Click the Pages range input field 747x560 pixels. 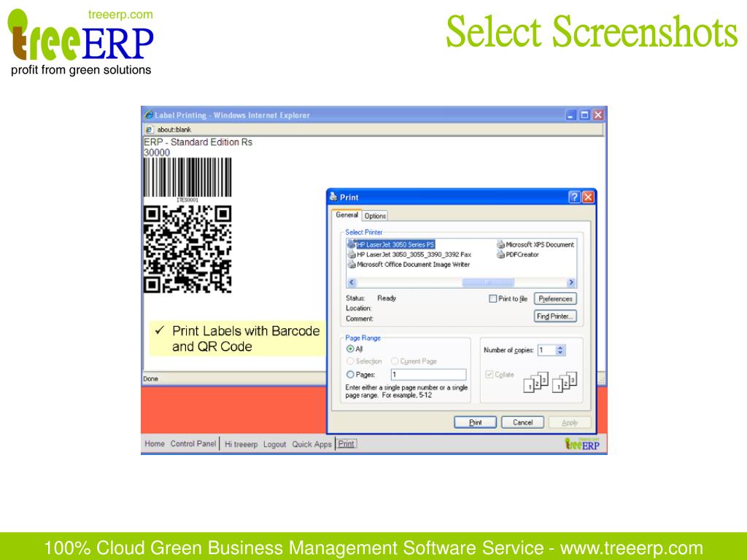click(x=428, y=374)
